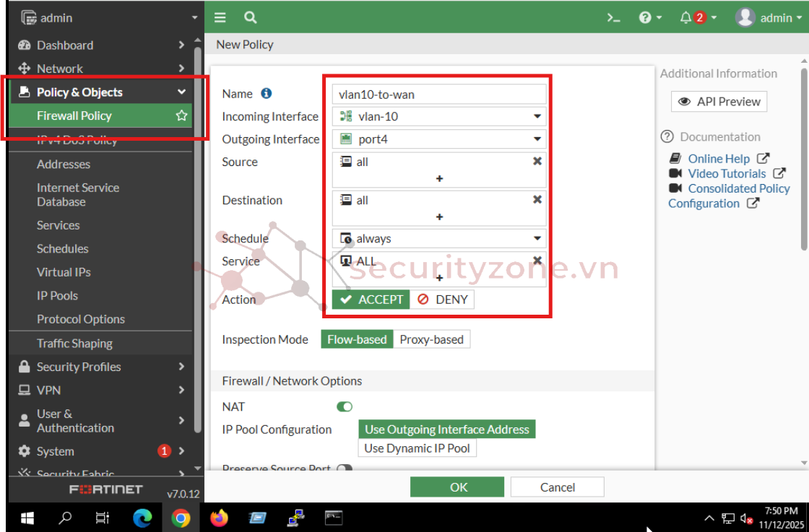Image resolution: width=809 pixels, height=532 pixels.
Task: Toggle Preserve Source Port
Action: [x=343, y=468]
